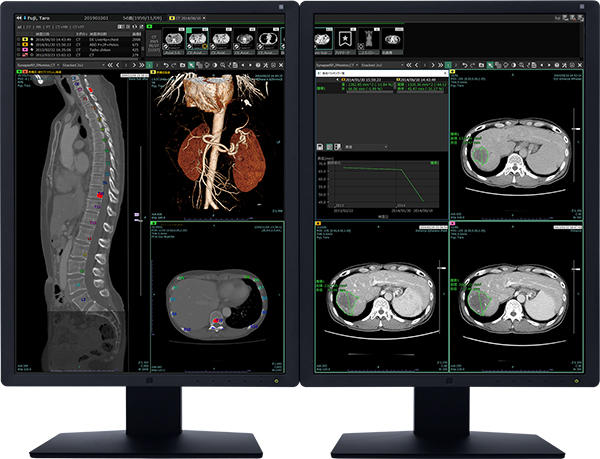Image resolution: width=600 pixels, height=459 pixels.
Task: Click undo icon in left monitor toolbar
Action: click(166, 65)
